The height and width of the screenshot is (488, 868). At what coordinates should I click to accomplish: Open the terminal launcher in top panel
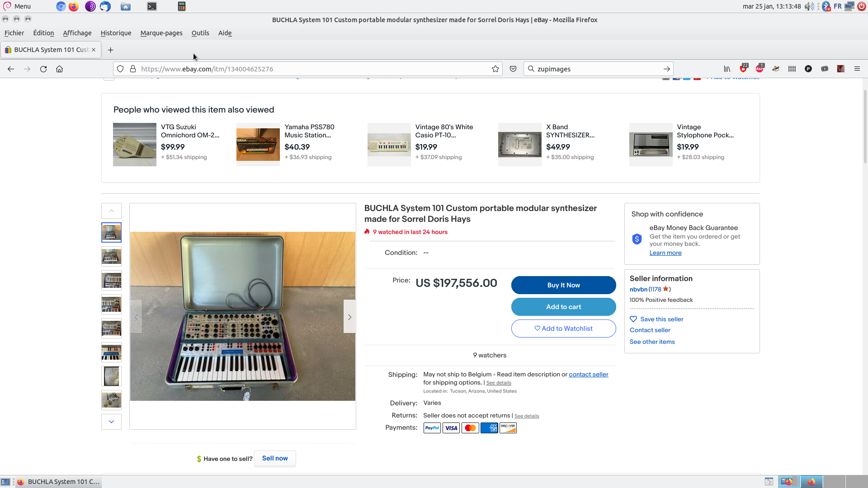[152, 6]
